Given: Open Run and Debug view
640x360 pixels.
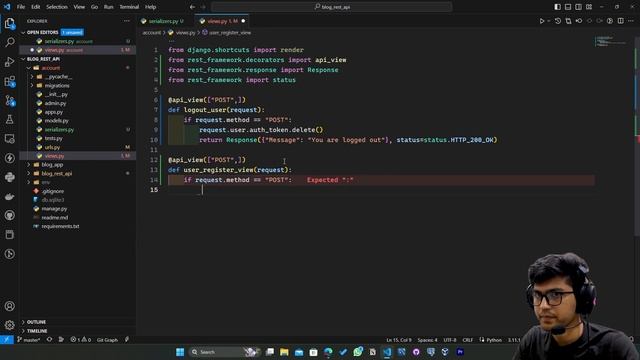Looking at the screenshot, I should (x=10, y=62).
